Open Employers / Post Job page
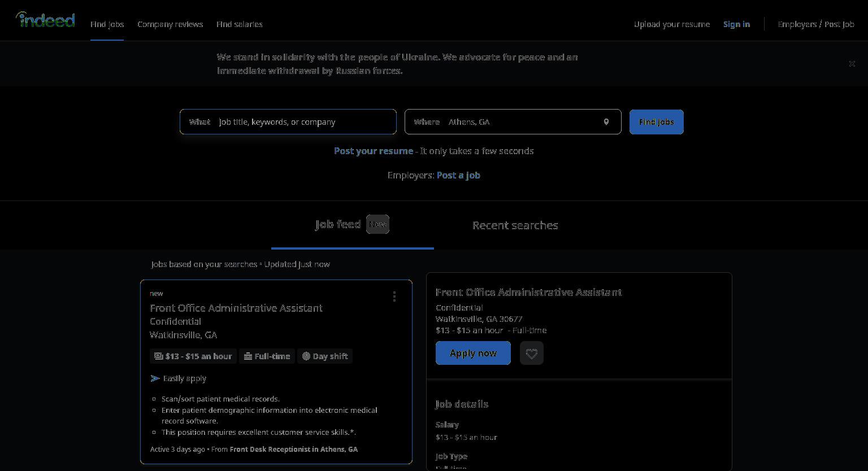 click(816, 24)
